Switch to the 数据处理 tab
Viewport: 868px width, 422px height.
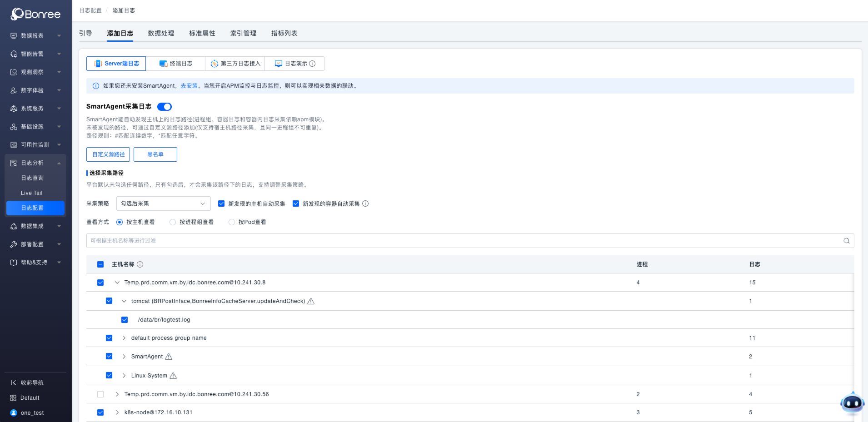click(x=161, y=33)
